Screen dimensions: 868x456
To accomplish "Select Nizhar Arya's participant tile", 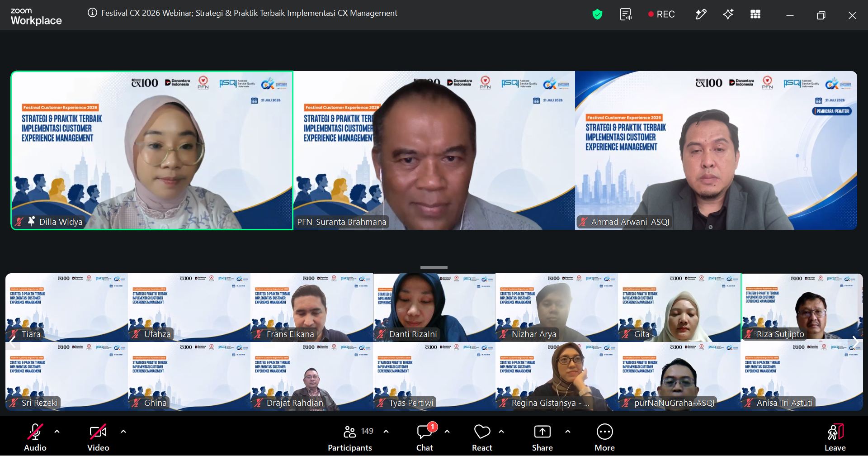I will pos(557,307).
